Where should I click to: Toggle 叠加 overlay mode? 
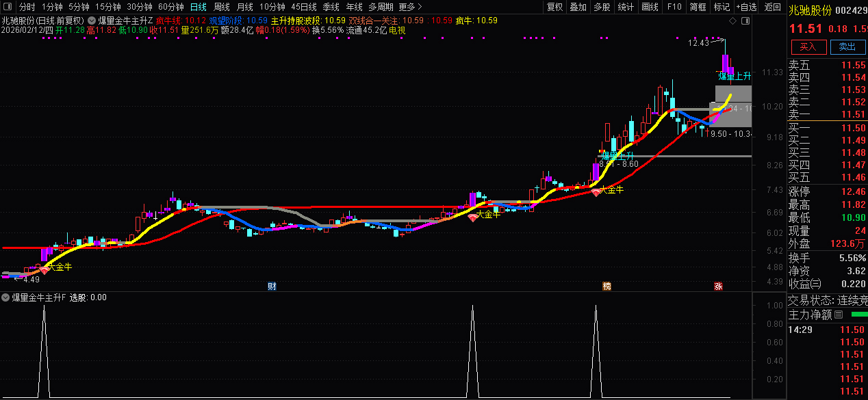[578, 7]
